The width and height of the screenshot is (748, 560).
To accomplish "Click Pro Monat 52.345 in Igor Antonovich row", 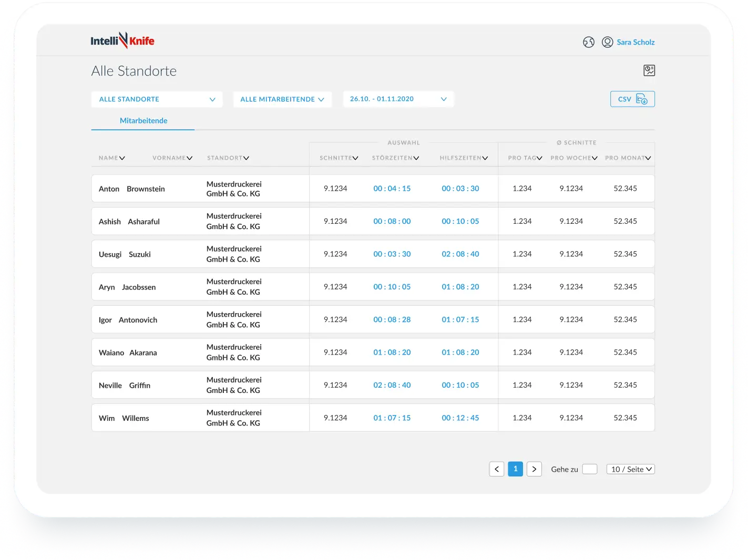I will pyautogui.click(x=626, y=319).
